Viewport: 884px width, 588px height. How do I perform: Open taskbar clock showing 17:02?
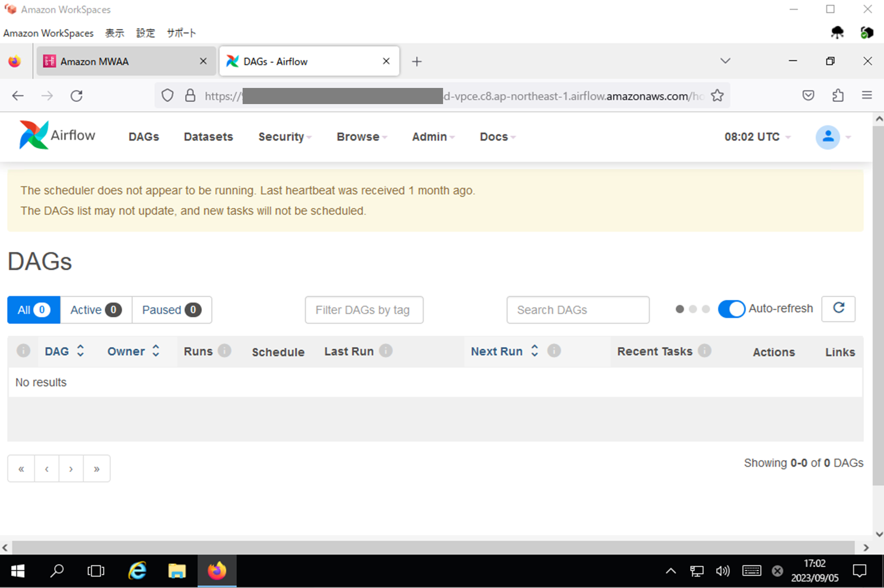tap(815, 571)
